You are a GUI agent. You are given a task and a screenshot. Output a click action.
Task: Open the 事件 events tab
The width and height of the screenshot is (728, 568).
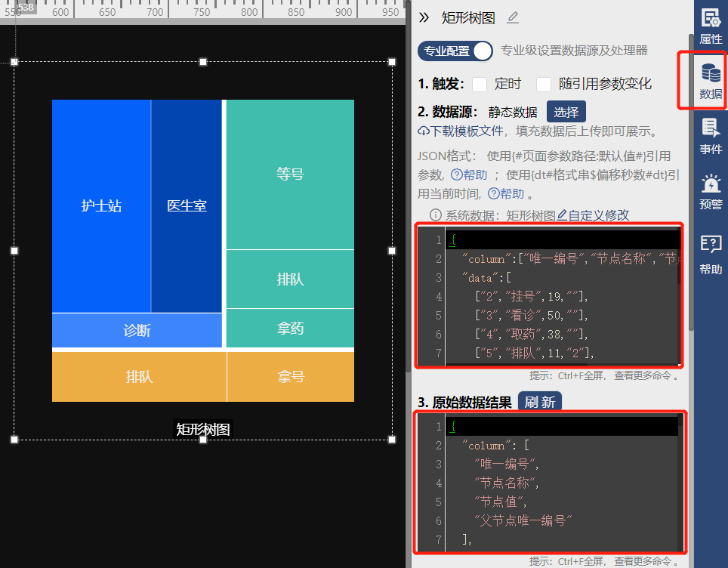711,137
